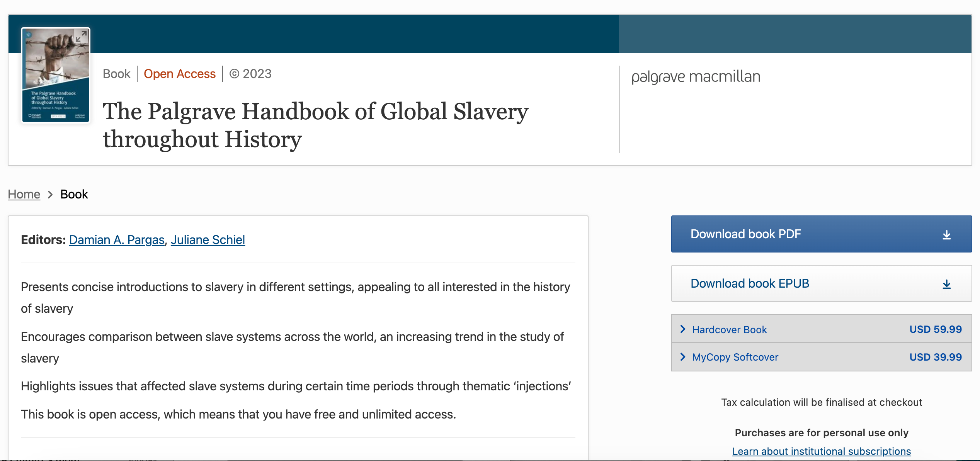
Task: Click the download arrow icon on PDF button
Action: [x=946, y=235]
